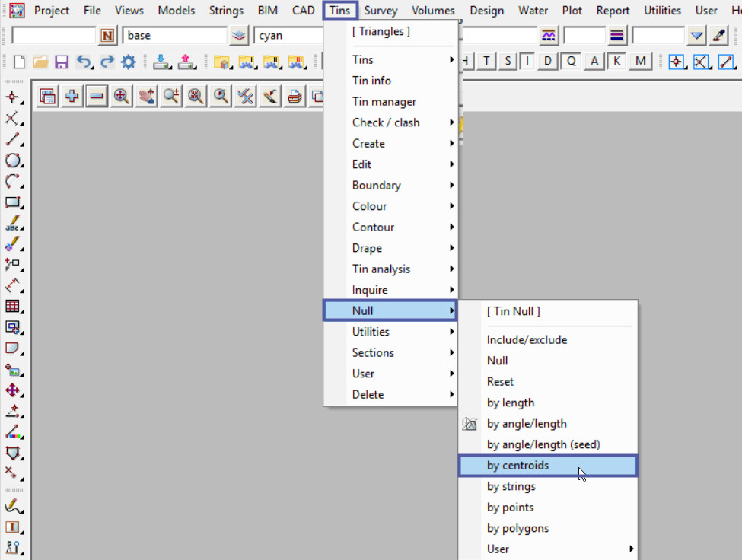Click the Undo arrow icon
The width and height of the screenshot is (742, 560).
(x=84, y=62)
